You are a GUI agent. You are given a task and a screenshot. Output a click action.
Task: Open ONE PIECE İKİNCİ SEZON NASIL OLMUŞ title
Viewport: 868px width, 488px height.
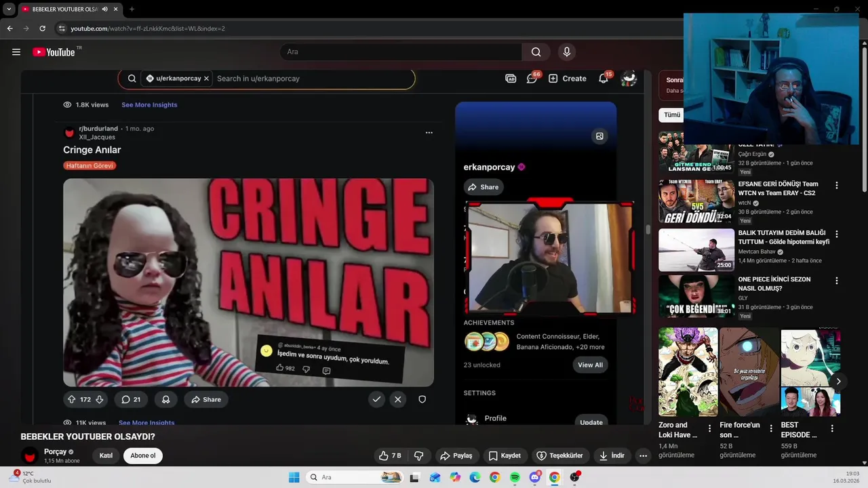coord(774,284)
